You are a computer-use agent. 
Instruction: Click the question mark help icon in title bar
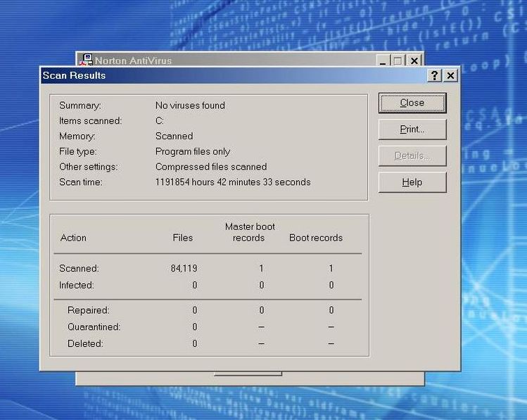434,75
